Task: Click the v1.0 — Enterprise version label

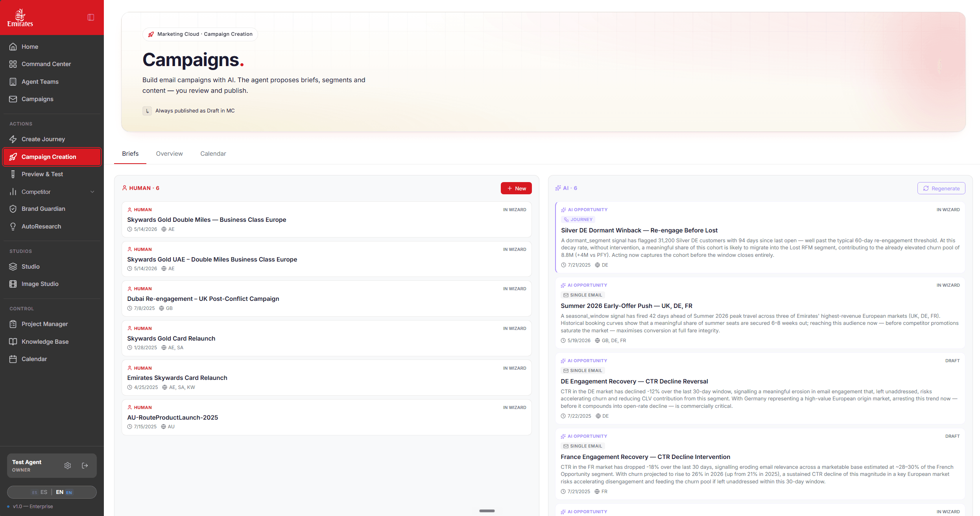Action: point(30,507)
